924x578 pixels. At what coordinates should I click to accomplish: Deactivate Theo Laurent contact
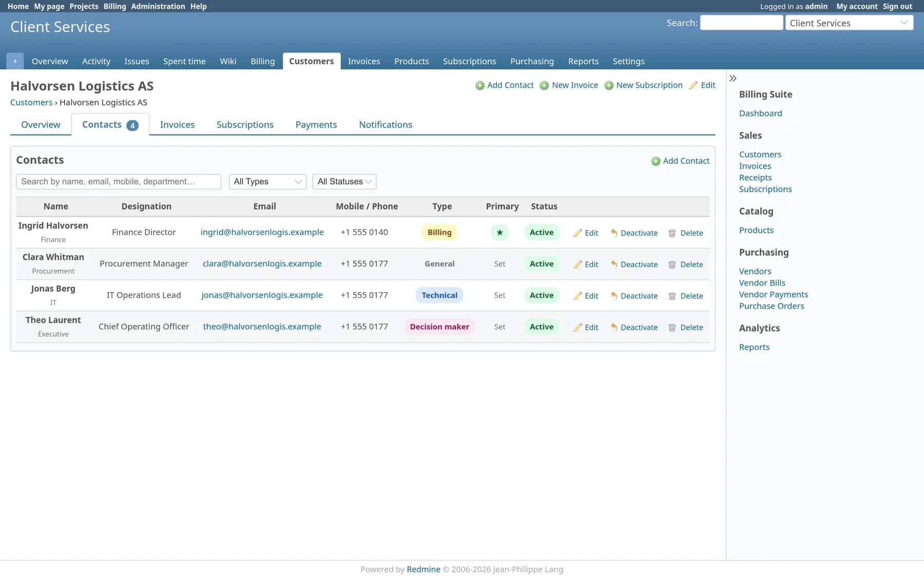coord(634,327)
